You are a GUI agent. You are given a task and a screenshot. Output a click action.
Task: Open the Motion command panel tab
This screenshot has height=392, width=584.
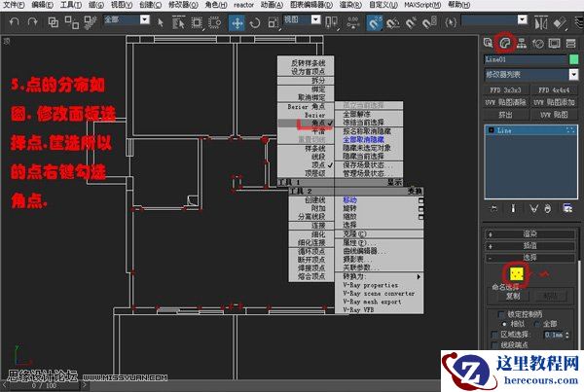pos(538,44)
